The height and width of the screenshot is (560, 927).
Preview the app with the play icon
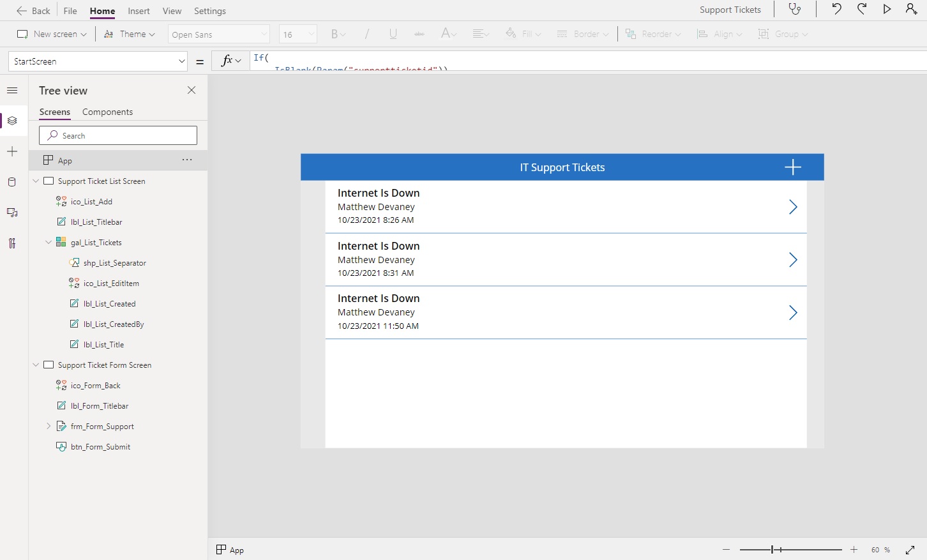click(x=887, y=9)
